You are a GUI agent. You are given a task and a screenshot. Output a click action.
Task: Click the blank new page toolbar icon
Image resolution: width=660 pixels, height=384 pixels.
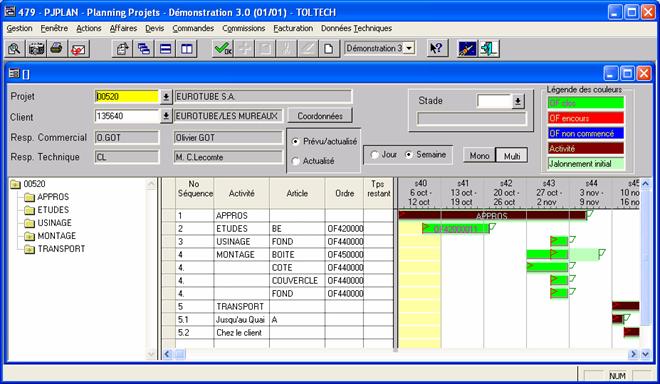click(x=329, y=49)
